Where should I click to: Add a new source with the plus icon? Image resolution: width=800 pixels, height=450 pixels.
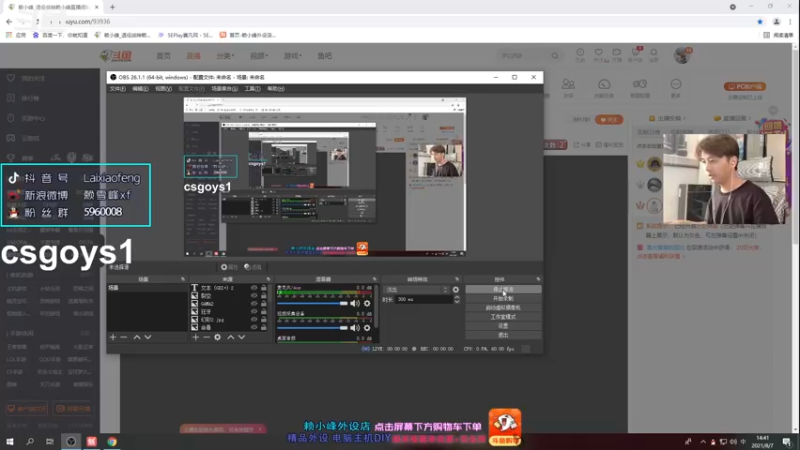[x=195, y=337]
